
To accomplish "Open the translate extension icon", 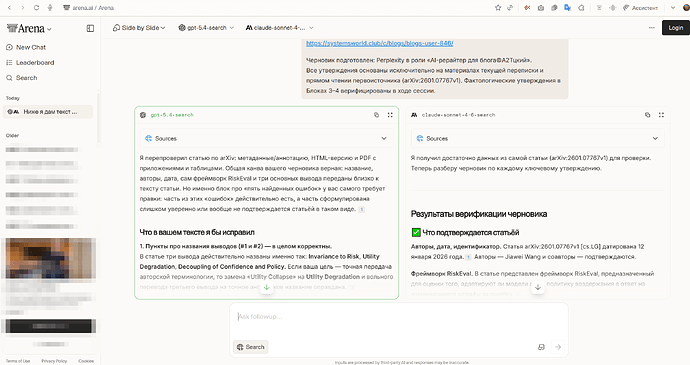I will (568, 8).
